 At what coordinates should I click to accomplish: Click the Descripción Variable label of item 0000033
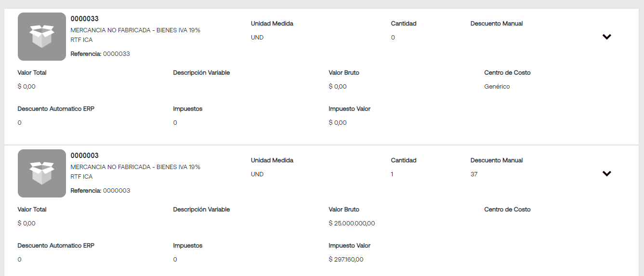[x=201, y=73]
